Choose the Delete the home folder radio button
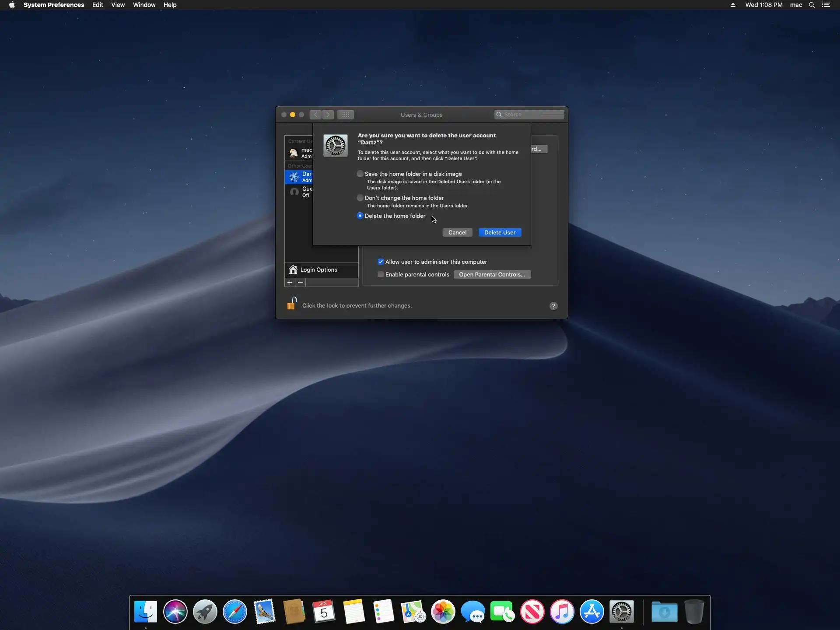This screenshot has height=630, width=840. point(360,216)
